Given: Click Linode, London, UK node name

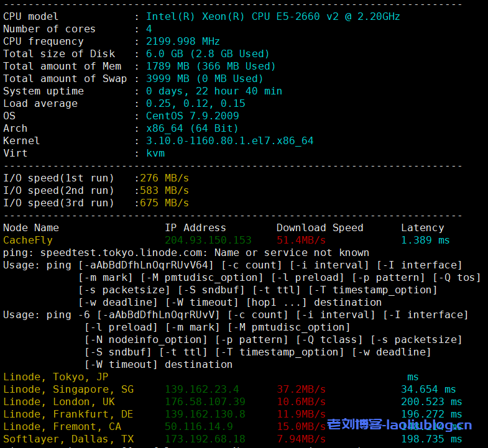Looking at the screenshot, I should click(59, 402).
